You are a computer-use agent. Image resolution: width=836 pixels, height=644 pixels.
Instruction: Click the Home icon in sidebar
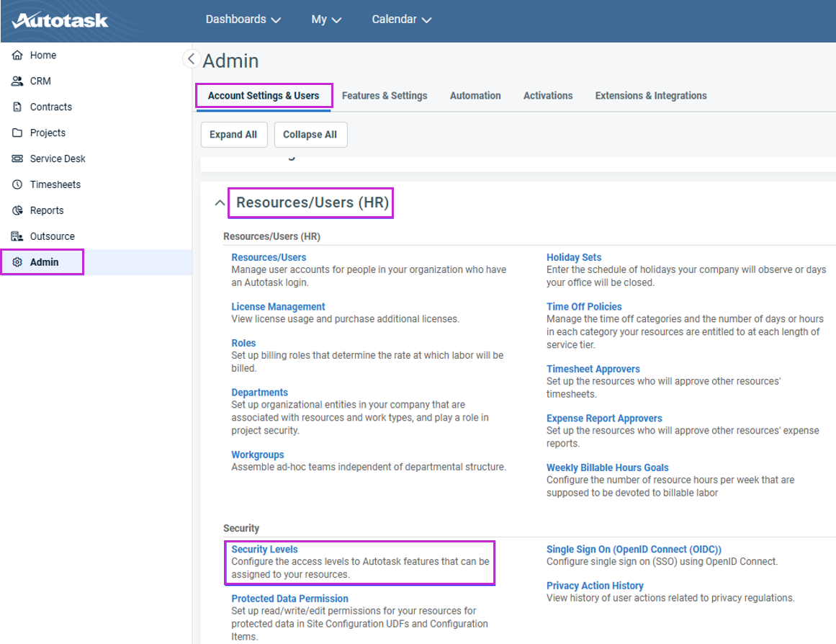click(17, 55)
